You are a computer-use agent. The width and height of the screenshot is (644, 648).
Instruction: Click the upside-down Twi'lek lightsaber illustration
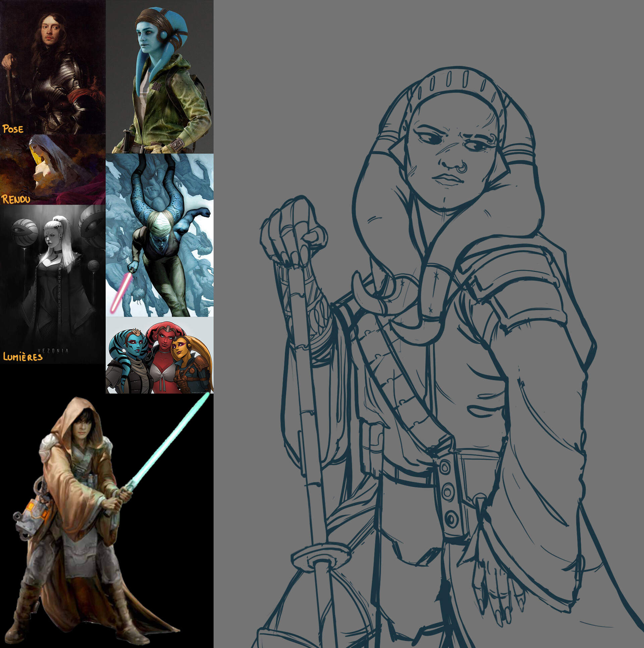pyautogui.click(x=159, y=235)
